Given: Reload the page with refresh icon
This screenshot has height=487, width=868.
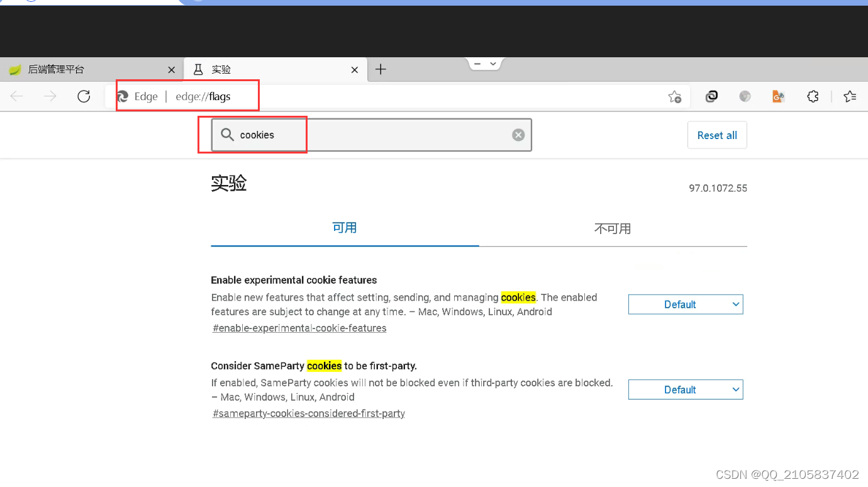Looking at the screenshot, I should point(84,96).
